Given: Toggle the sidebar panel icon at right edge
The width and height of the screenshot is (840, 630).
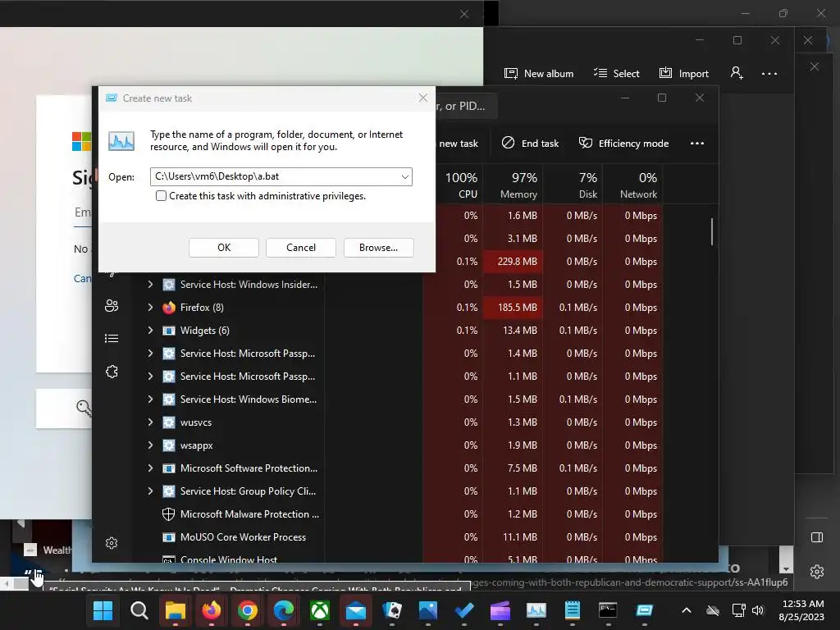Looking at the screenshot, I should (x=817, y=537).
